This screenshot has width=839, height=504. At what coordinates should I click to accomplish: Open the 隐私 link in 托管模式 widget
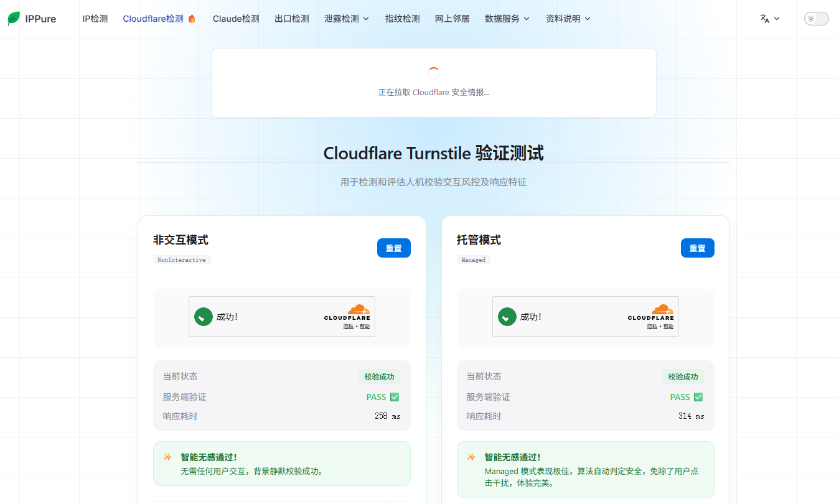click(652, 326)
